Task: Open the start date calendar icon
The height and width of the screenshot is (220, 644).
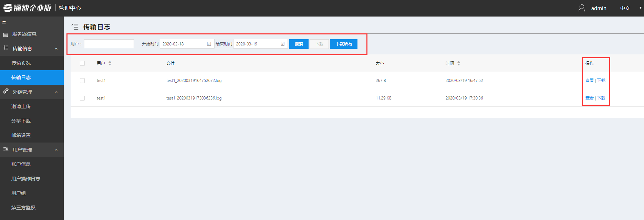Action: coord(209,44)
